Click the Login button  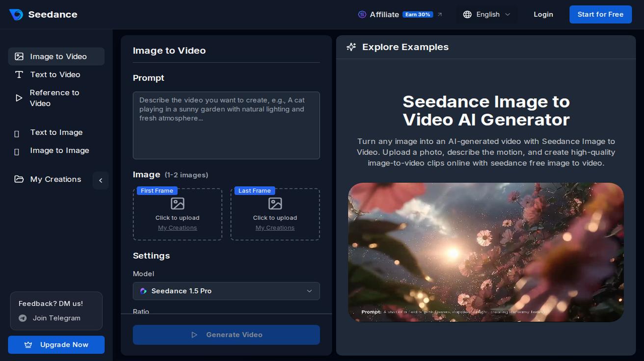[x=543, y=15]
